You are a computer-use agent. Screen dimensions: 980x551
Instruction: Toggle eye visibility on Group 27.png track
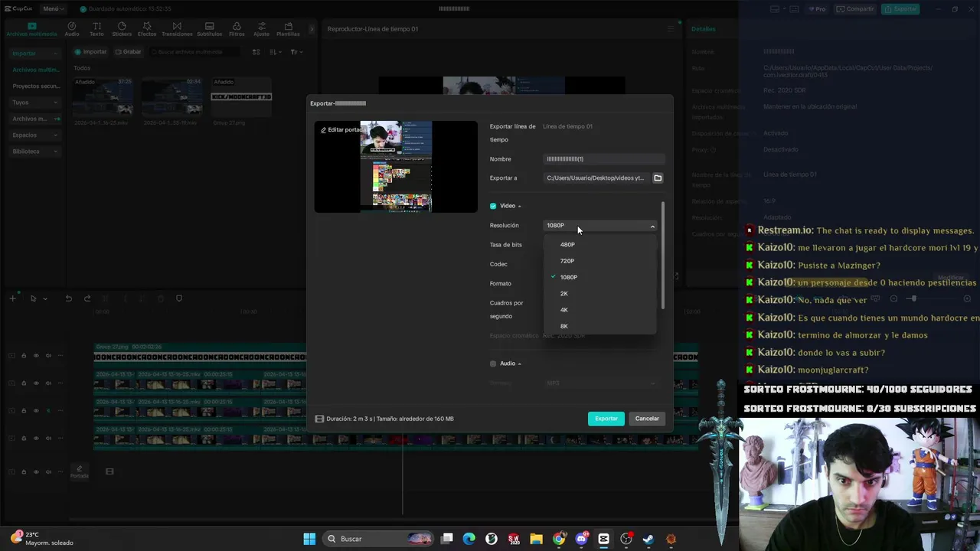tap(36, 356)
